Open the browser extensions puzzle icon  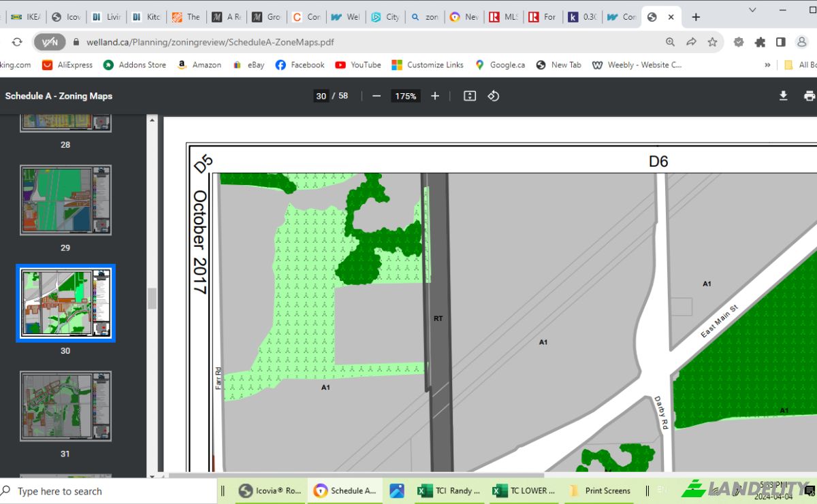pos(760,42)
